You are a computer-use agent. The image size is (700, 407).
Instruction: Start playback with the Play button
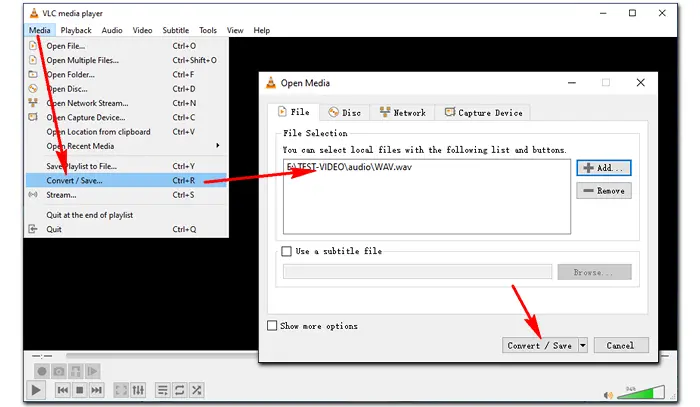click(x=36, y=390)
